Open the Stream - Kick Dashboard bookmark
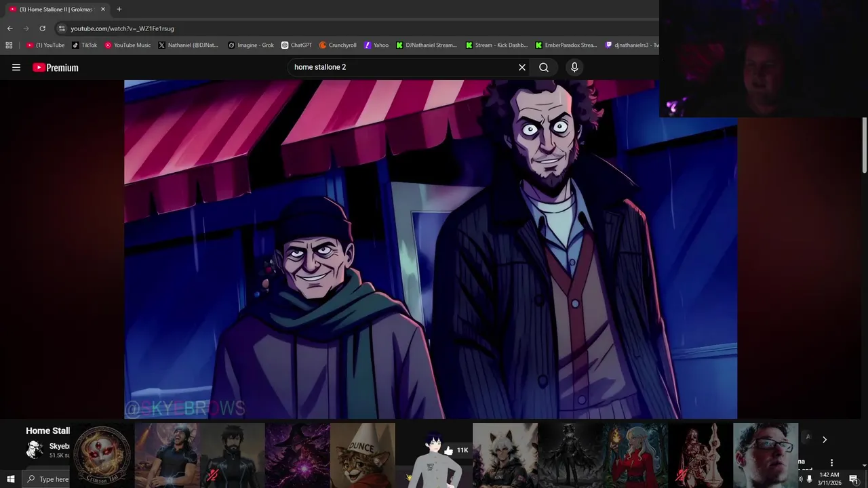The image size is (868, 488). point(496,45)
